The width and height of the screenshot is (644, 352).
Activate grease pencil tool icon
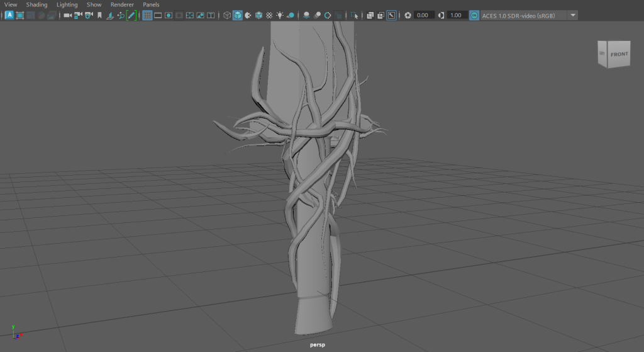point(131,15)
